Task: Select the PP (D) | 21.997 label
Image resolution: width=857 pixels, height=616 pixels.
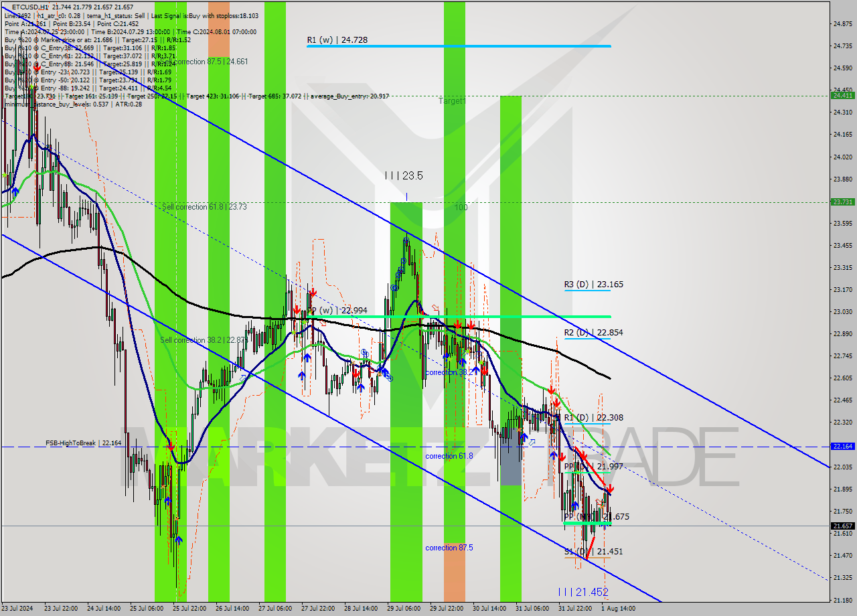Action: [x=594, y=466]
